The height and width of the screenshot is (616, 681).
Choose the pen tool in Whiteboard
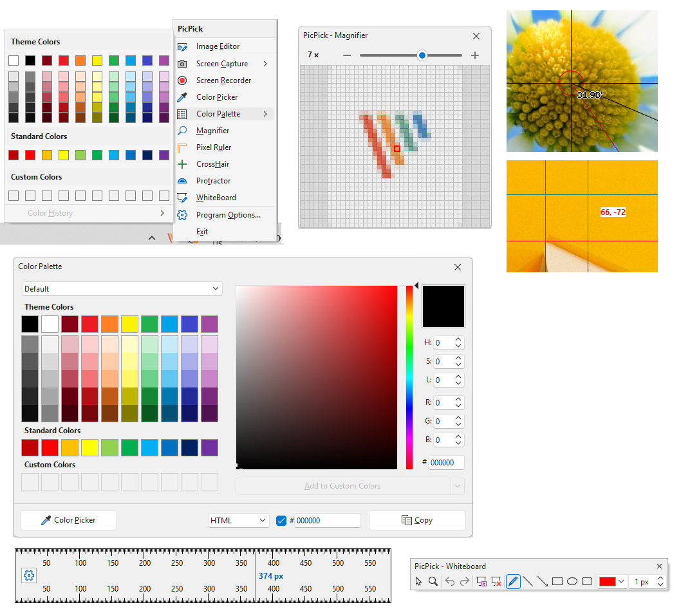point(513,581)
